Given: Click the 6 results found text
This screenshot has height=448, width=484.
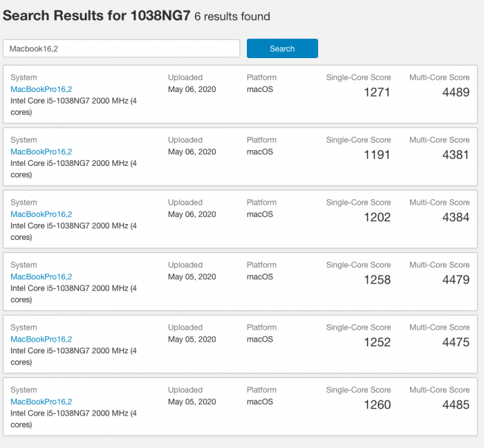Looking at the screenshot, I should click(x=232, y=16).
